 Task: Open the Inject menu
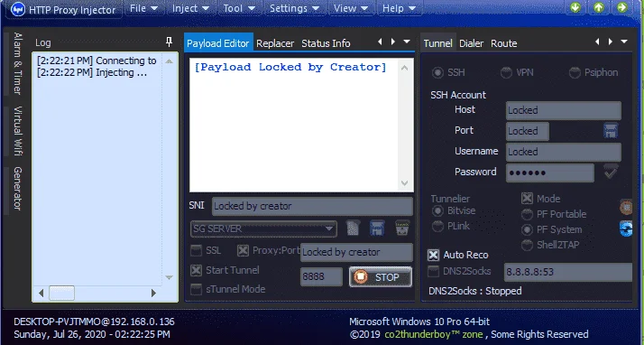190,8
